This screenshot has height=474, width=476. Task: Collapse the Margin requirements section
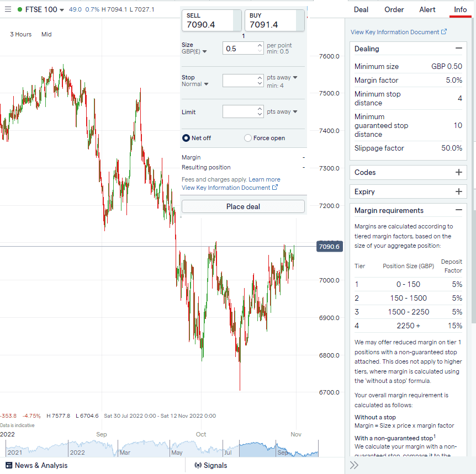pyautogui.click(x=458, y=210)
